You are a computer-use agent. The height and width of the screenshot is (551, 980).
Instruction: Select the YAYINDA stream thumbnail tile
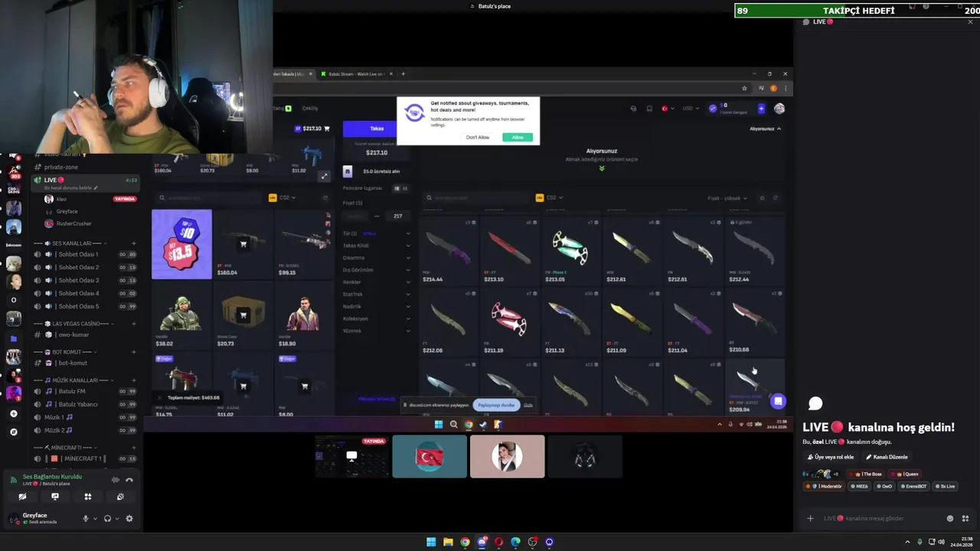click(x=351, y=457)
